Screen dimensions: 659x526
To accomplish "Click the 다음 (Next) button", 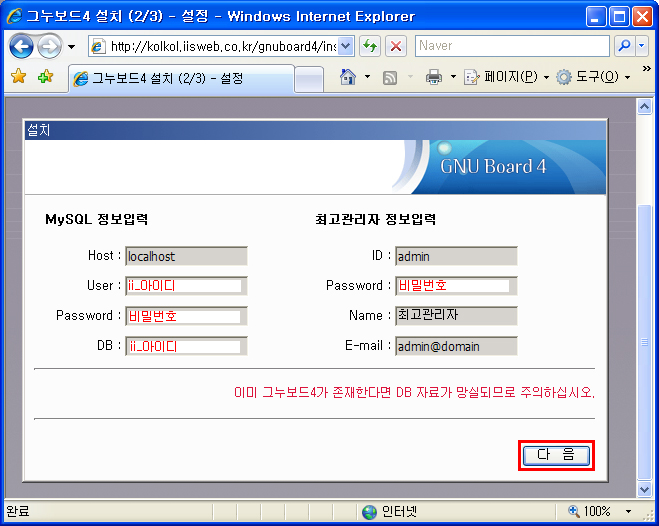I will tap(556, 455).
